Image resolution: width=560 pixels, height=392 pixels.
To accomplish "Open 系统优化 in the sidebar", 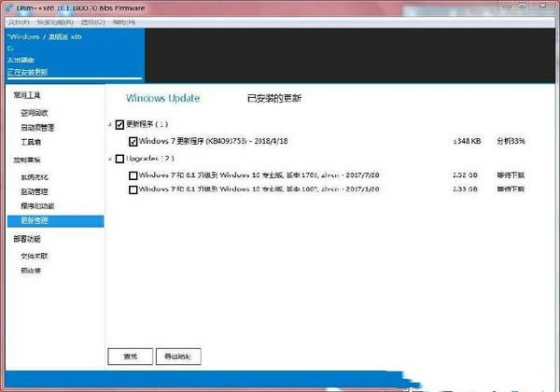I will [x=35, y=177].
